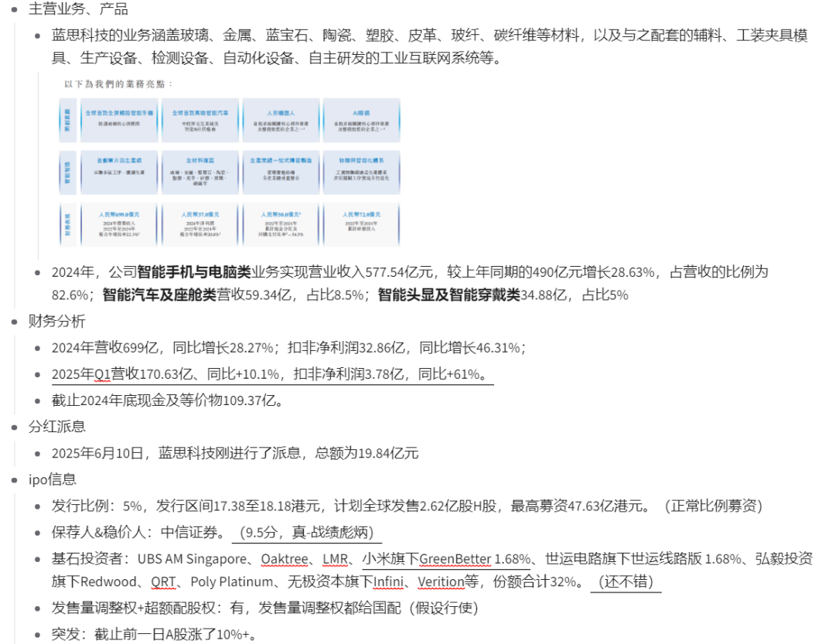Click the line 2024年营收699亿，同比增长28.27%
The width and height of the screenshot is (835, 644).
tap(288, 348)
